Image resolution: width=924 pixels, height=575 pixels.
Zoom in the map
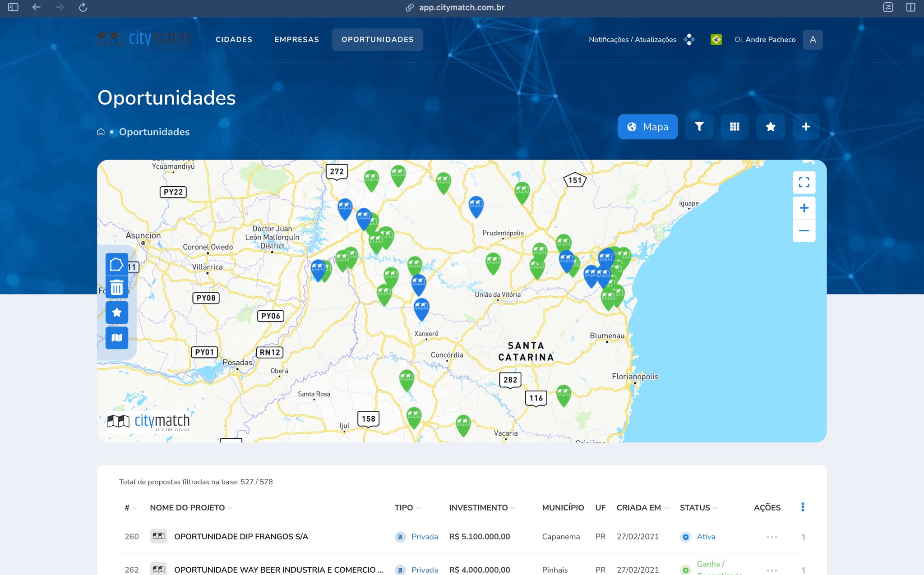[804, 208]
